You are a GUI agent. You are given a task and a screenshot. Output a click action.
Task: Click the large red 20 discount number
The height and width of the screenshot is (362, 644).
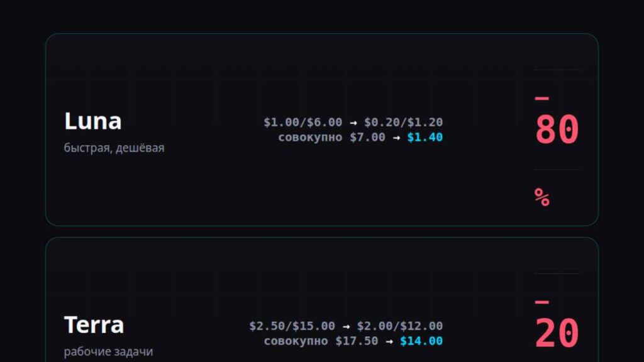(x=557, y=333)
